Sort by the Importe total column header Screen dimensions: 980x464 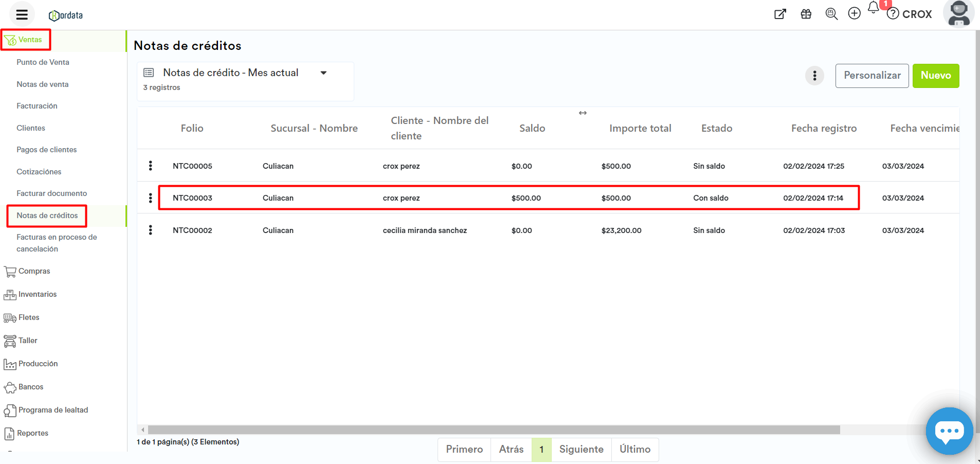click(640, 128)
